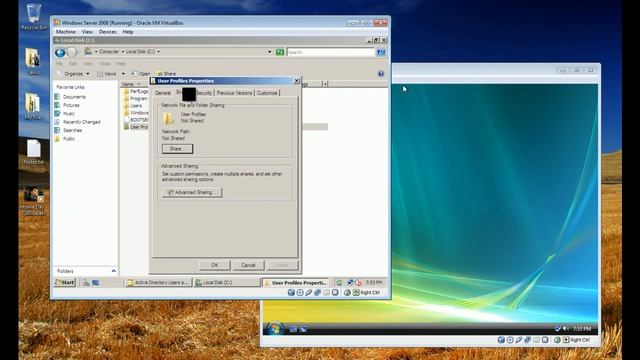
Task: Open Help menu in VirtualBox window
Action: tap(128, 32)
